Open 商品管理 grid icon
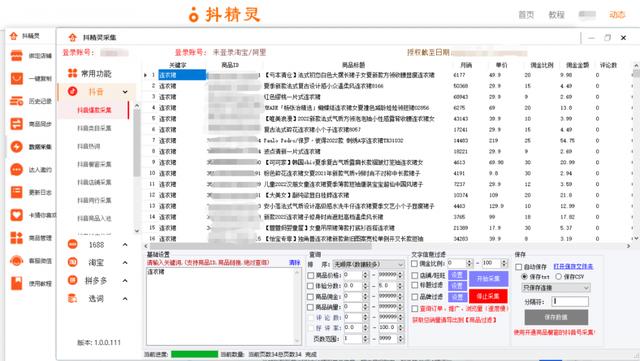 coord(16,238)
